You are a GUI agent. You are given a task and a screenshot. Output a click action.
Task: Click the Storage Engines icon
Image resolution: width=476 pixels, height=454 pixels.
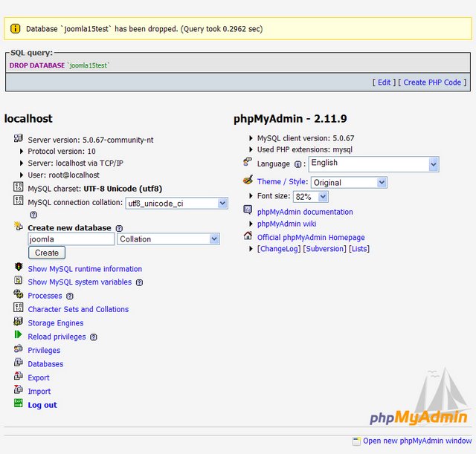[x=18, y=321]
